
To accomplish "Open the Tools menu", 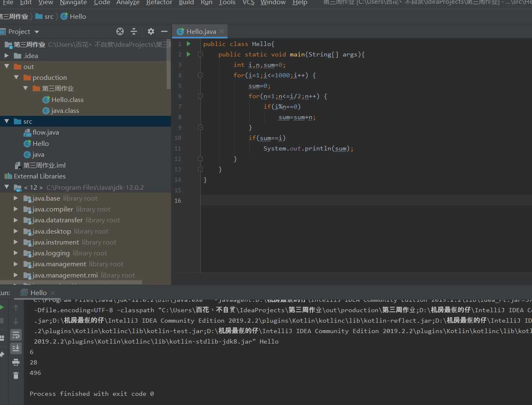I will [x=227, y=3].
